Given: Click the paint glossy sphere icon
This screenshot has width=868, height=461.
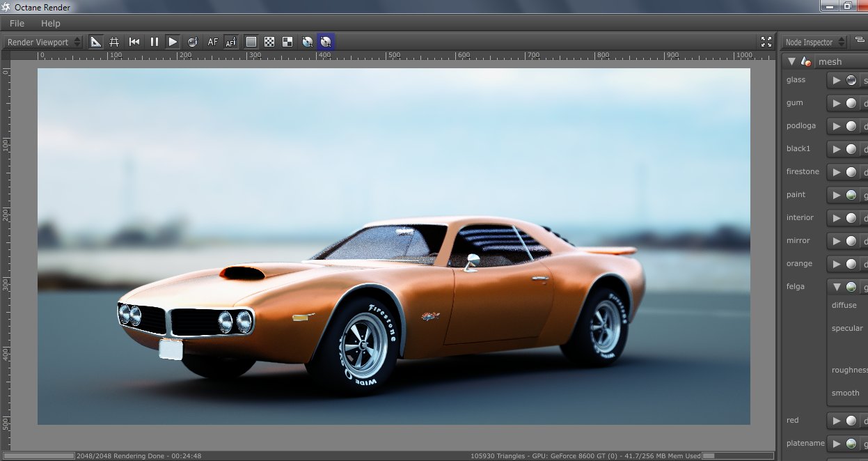Looking at the screenshot, I should [851, 195].
